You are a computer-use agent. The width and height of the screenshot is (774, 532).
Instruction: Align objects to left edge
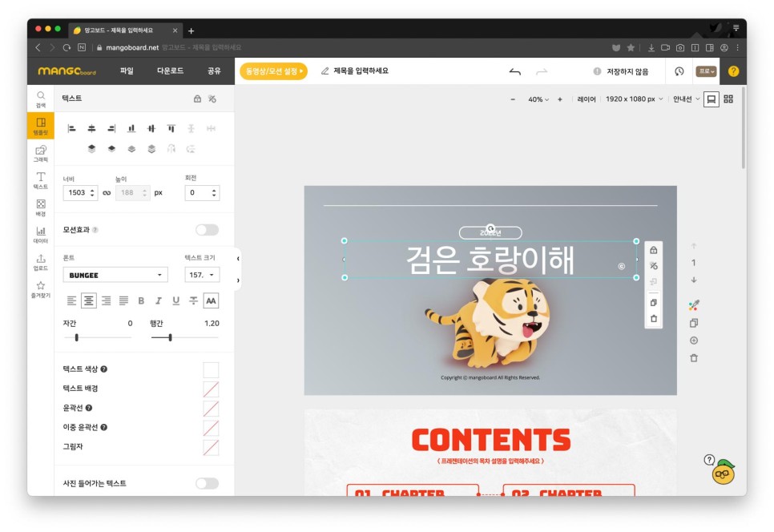pyautogui.click(x=71, y=128)
